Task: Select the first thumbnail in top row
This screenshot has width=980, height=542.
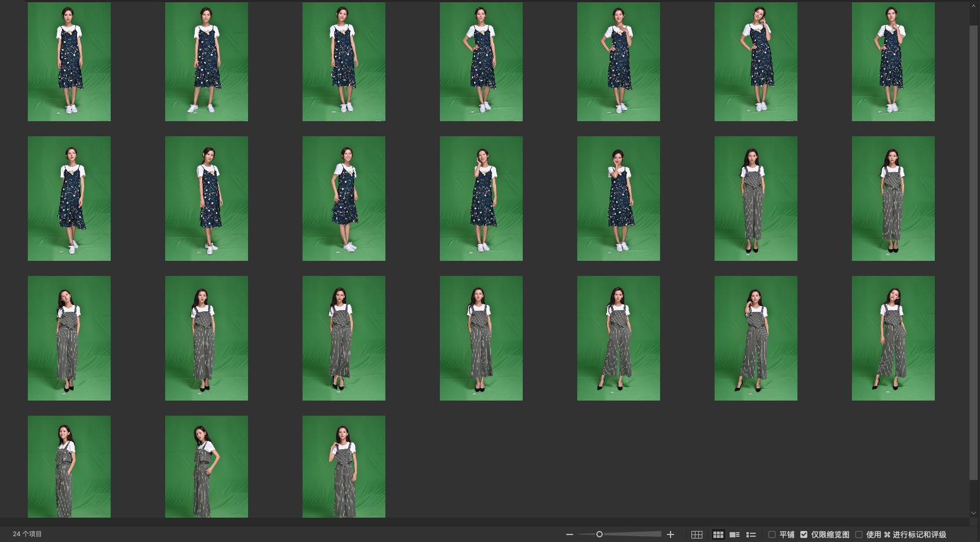Action: point(69,61)
